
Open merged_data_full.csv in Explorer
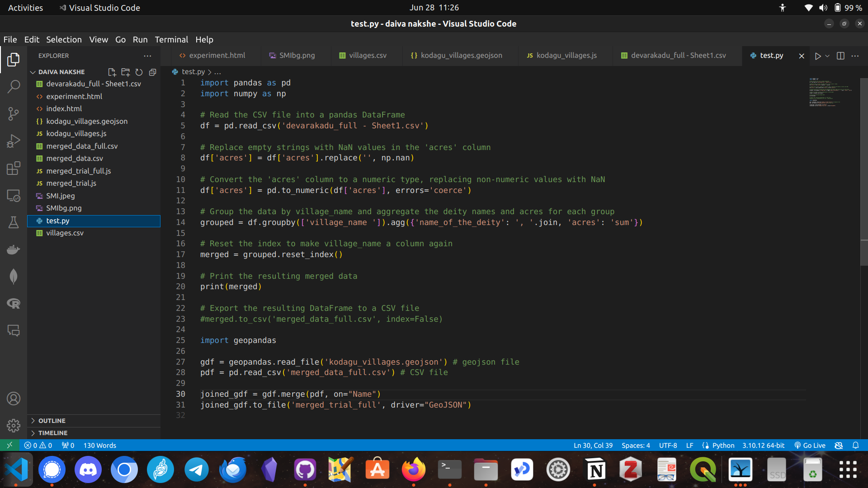click(81, 146)
